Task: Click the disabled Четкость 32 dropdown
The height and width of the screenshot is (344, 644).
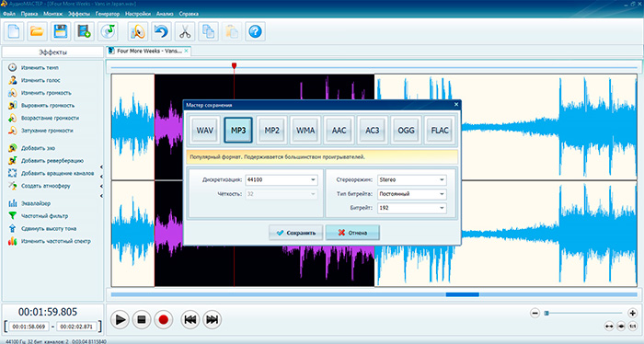Action: pyautogui.click(x=282, y=194)
